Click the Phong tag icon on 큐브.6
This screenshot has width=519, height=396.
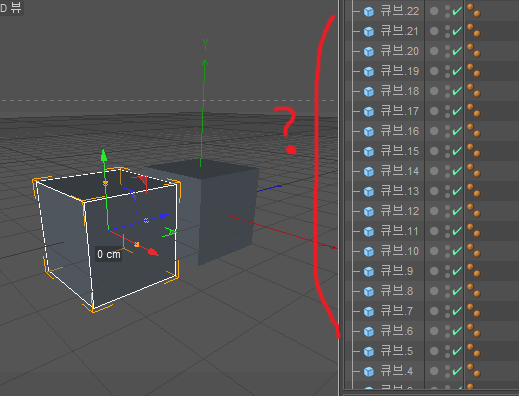[x=474, y=331]
